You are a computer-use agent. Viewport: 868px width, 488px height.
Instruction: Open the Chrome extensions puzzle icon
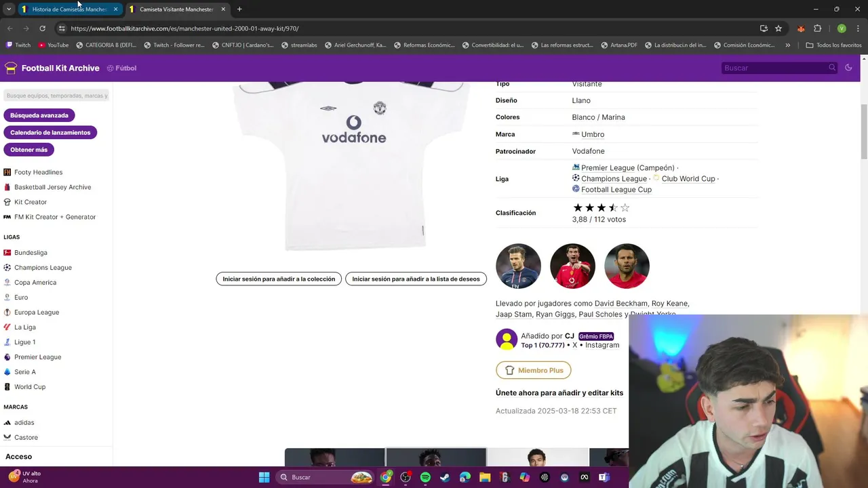pos(817,28)
